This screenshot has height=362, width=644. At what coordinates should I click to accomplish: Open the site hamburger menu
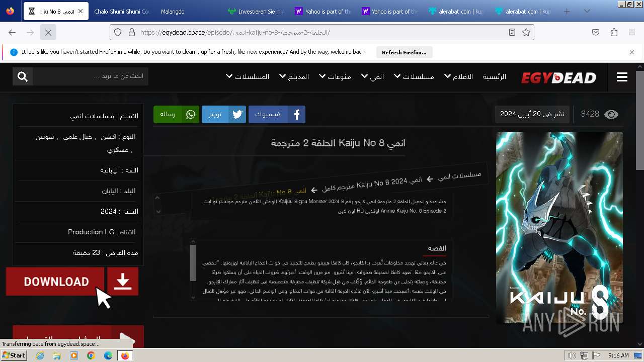click(622, 77)
